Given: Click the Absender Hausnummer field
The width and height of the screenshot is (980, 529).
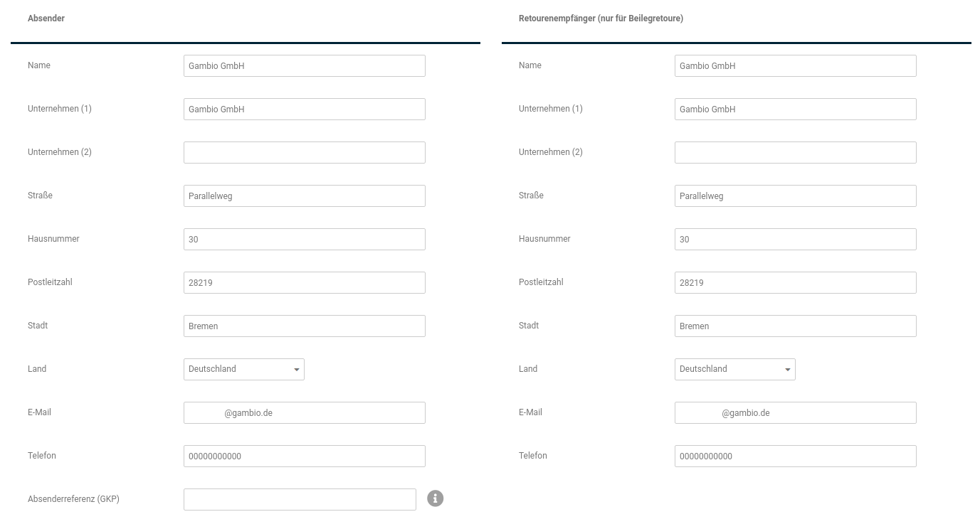Looking at the screenshot, I should pos(305,239).
